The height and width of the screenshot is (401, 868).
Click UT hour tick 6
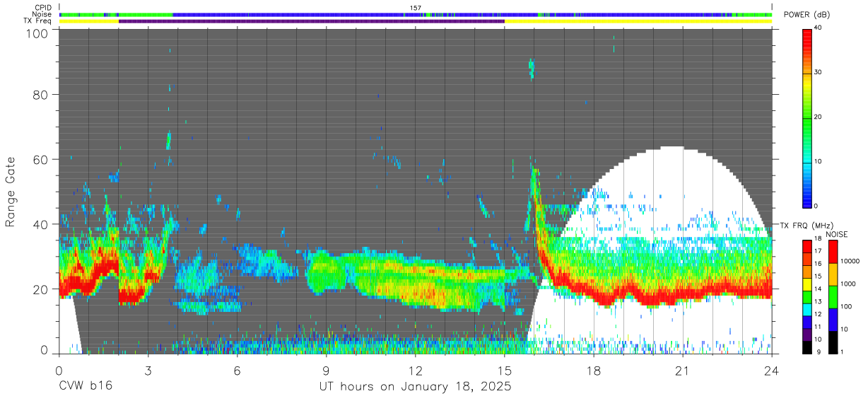(237, 369)
